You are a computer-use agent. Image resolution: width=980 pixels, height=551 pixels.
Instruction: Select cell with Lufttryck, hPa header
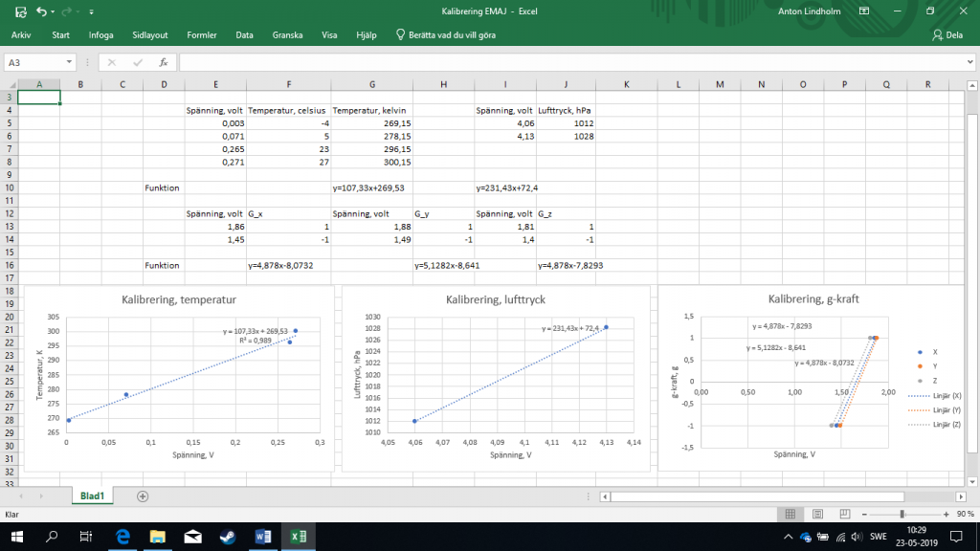565,111
